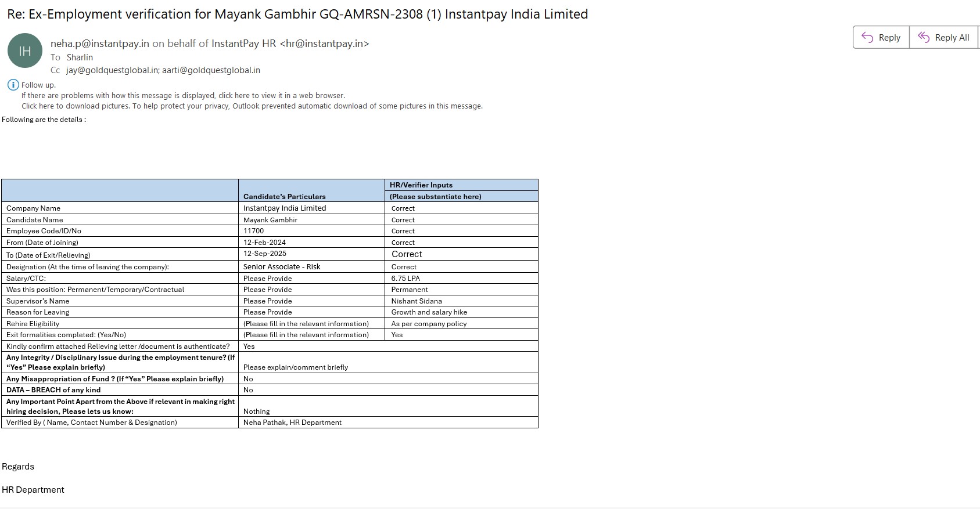Viewport: 980px width, 509px height.
Task: Click 'Senior Associate - Risk' designation cell
Action: (x=282, y=267)
